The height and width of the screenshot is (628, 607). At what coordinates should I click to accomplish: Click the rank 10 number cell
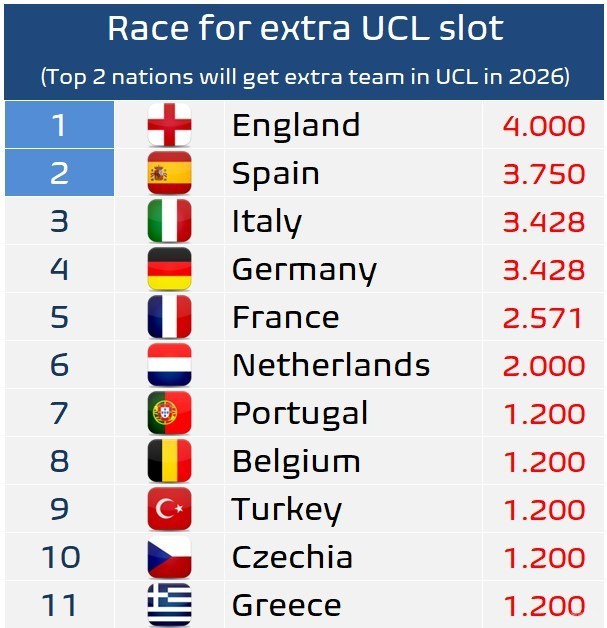pyautogui.click(x=59, y=558)
